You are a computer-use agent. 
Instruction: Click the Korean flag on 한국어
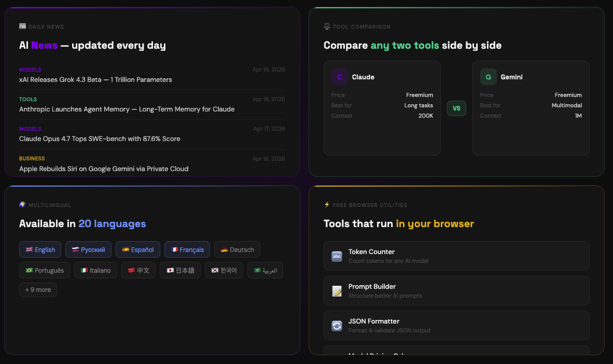pyautogui.click(x=215, y=270)
